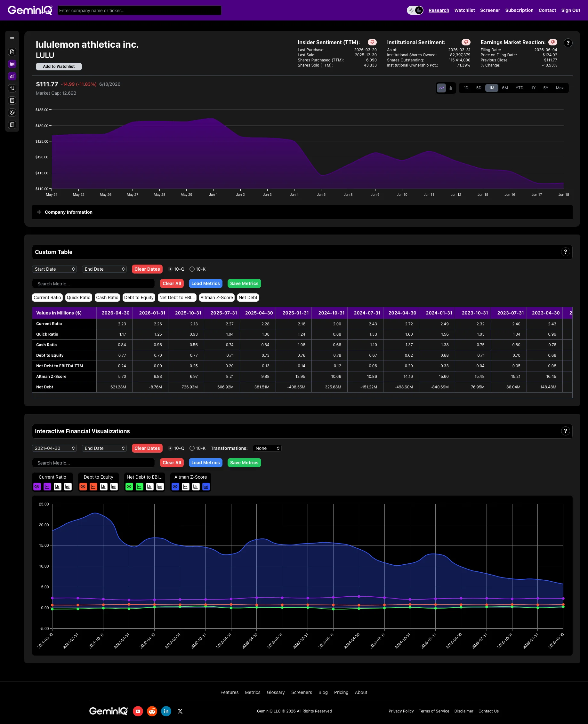Clear Dates in Custom Table
This screenshot has width=588, height=724.
pos(147,269)
